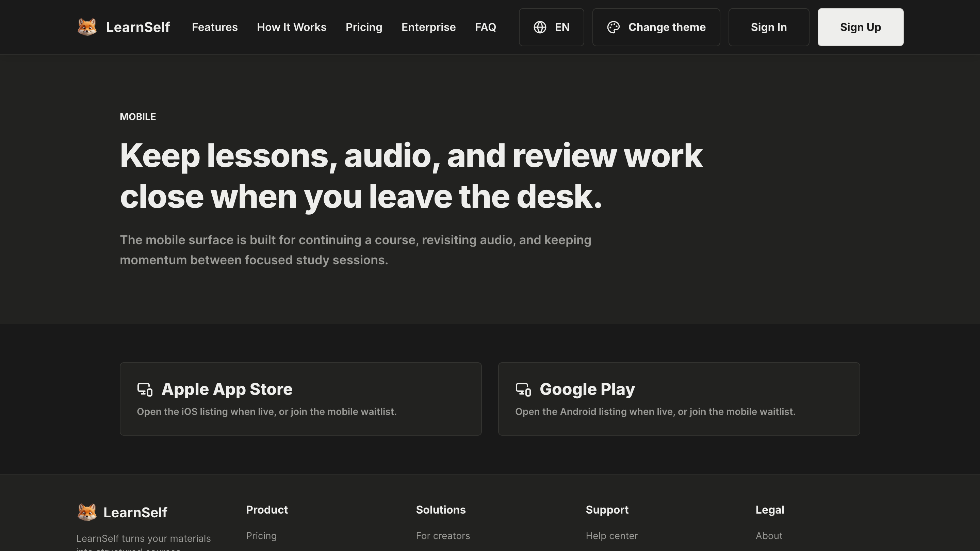The image size is (980, 551).
Task: Click the LearnSelf name in the footer
Action: click(x=135, y=512)
